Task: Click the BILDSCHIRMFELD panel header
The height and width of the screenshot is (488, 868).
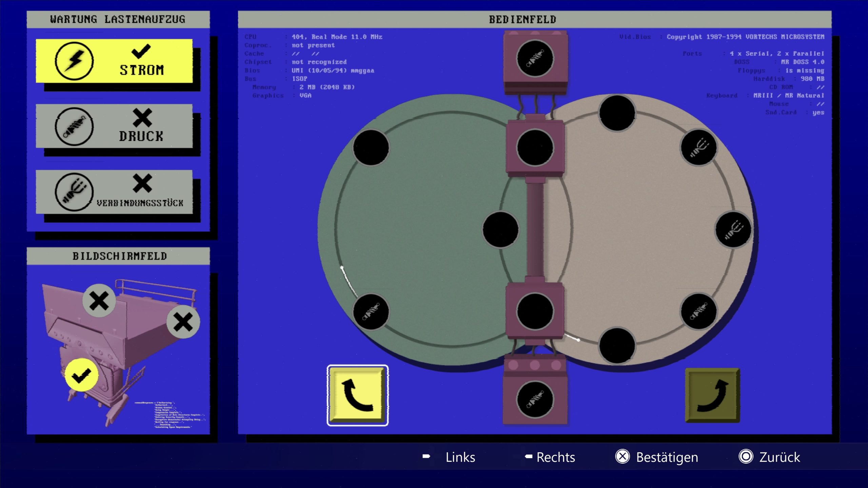Action: tap(118, 256)
